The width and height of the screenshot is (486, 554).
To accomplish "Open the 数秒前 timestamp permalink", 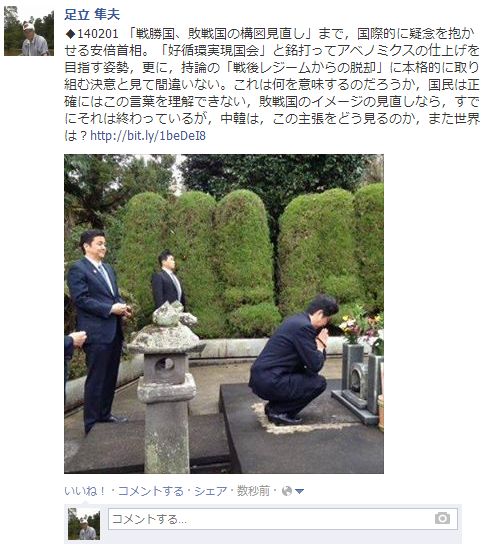I will [253, 491].
